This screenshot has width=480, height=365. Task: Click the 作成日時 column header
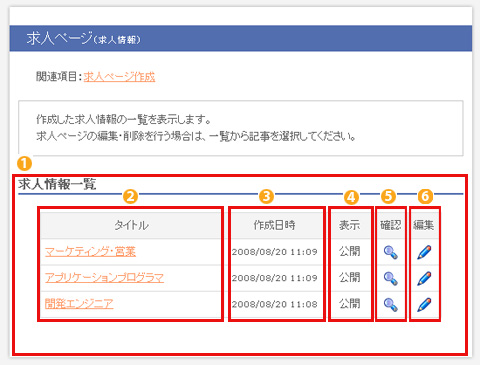274,225
